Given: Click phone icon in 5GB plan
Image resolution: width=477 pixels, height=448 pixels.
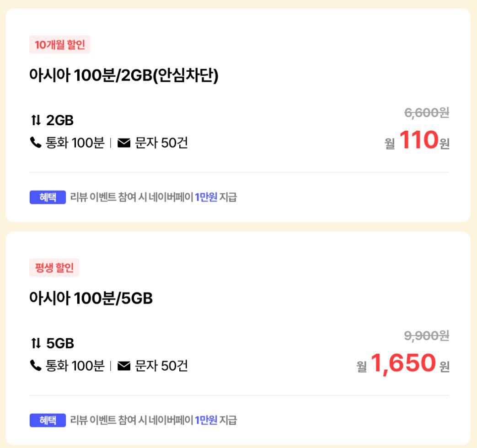Looking at the screenshot, I should click(x=35, y=366).
